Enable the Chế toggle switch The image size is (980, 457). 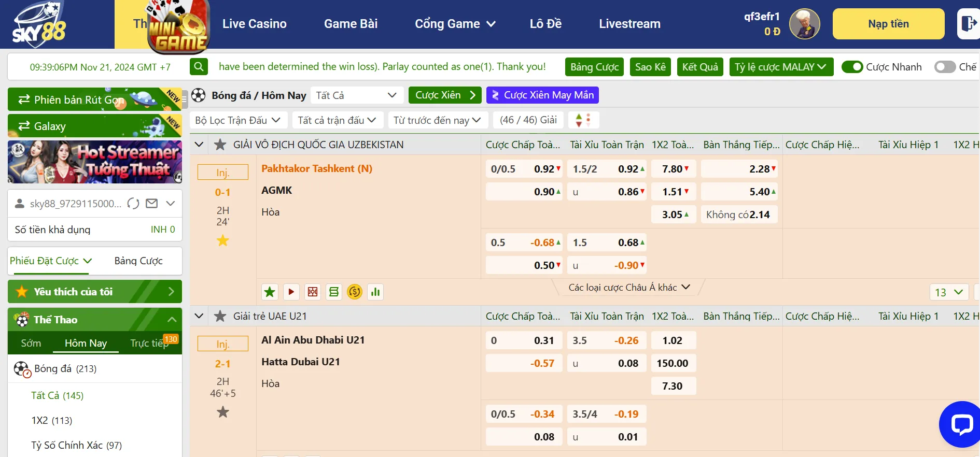coord(944,67)
